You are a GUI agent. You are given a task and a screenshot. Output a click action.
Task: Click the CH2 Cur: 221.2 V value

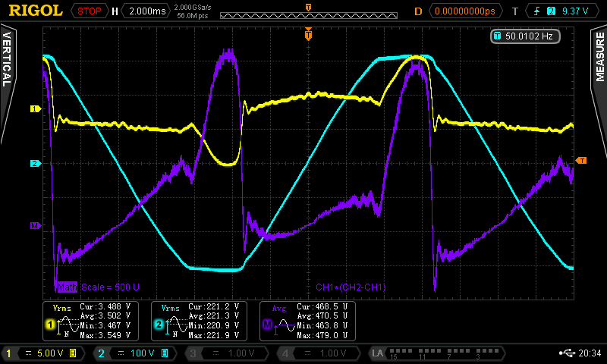click(214, 307)
